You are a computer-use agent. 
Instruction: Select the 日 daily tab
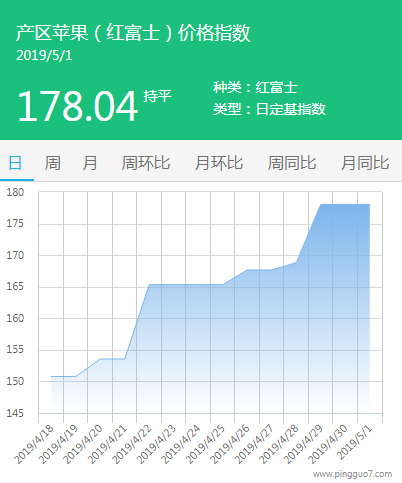[x=15, y=163]
